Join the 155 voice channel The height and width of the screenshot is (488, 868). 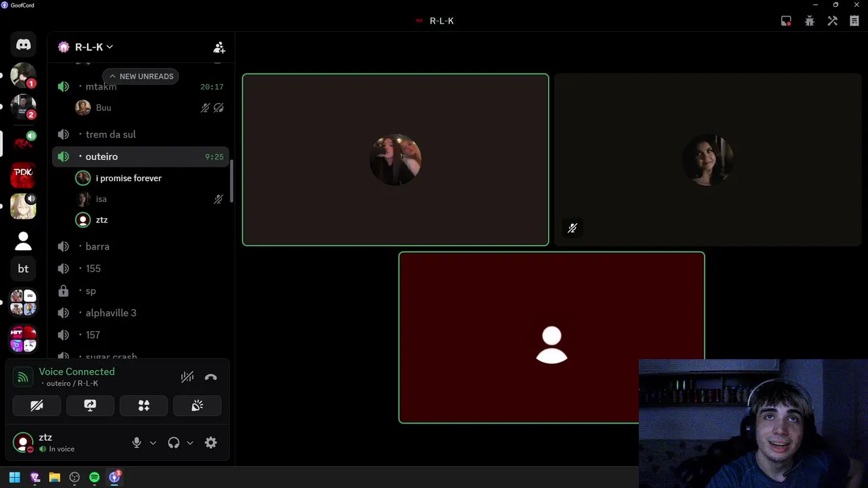pos(140,268)
